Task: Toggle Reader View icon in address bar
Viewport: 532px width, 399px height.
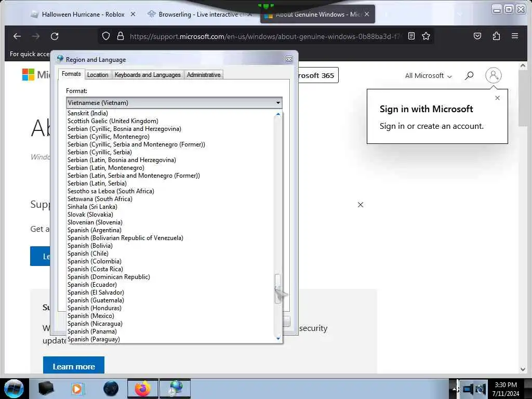Action: point(411,36)
